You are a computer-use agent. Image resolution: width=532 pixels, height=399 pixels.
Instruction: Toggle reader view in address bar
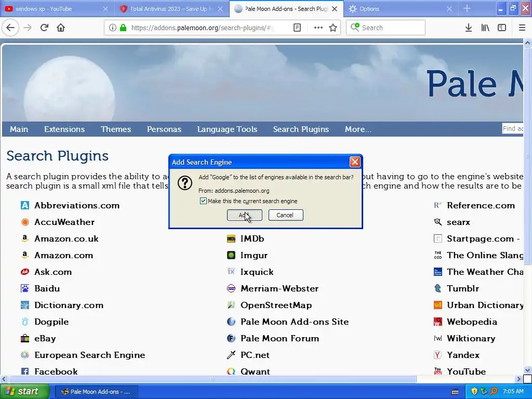[x=297, y=28]
